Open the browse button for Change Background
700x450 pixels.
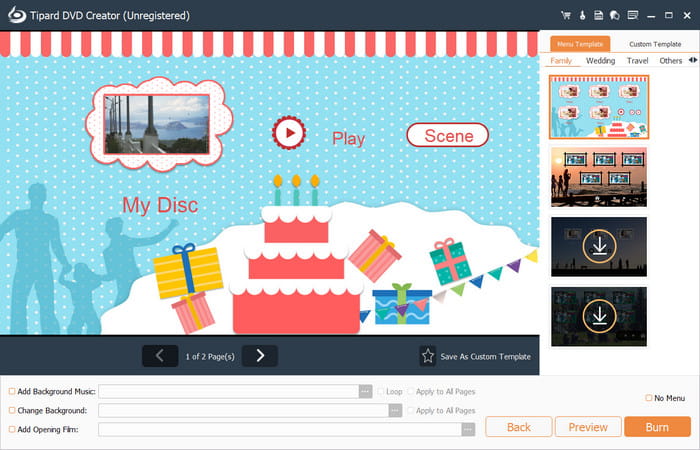point(395,411)
